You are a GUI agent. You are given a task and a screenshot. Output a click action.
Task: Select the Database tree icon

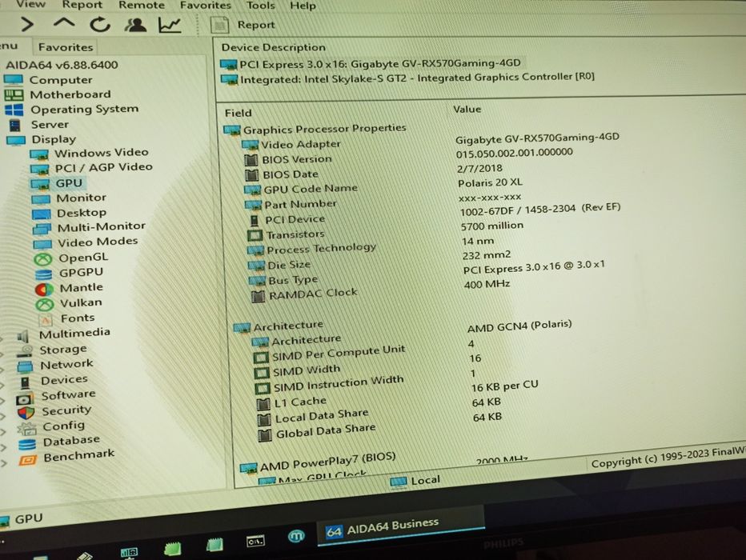27,445
